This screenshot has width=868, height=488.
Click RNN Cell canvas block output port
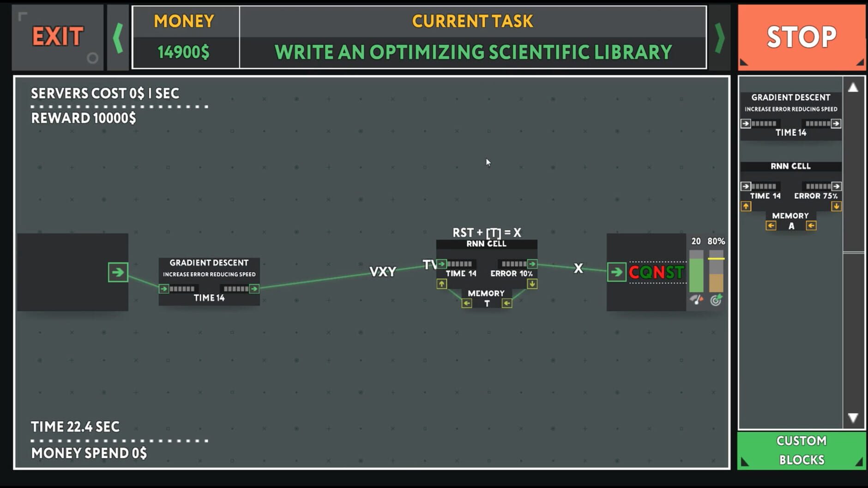click(532, 264)
